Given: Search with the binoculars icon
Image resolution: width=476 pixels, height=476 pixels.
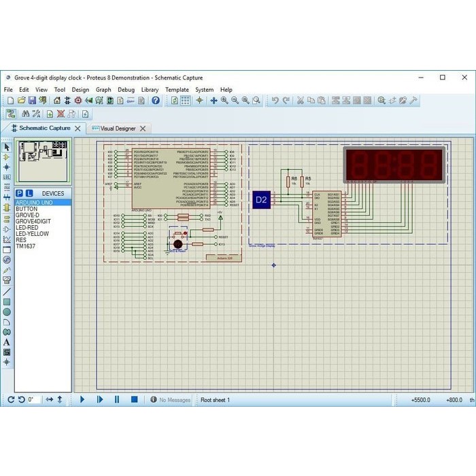Looking at the screenshot, I should click(x=26, y=114).
